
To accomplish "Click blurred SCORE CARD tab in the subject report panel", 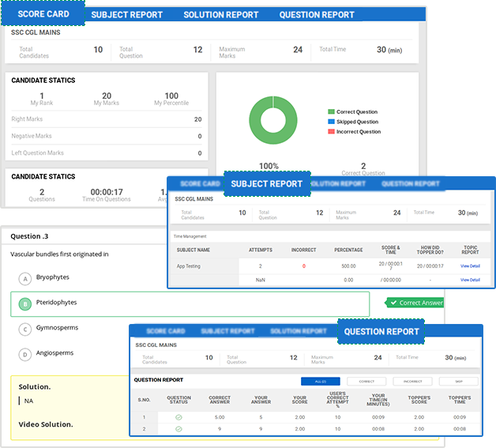I will click(200, 183).
